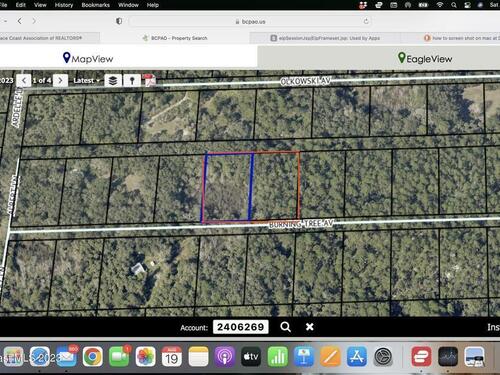This screenshot has width=500, height=375.
Task: Expand the Latest imagery dropdown
Action: (x=86, y=81)
